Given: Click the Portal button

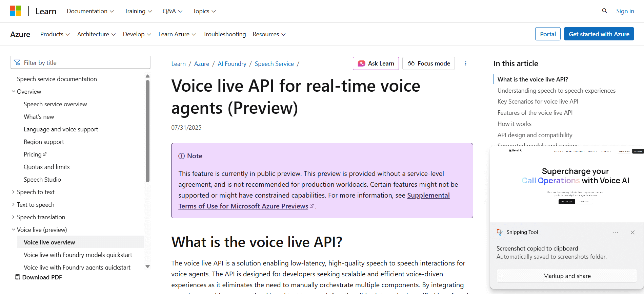Looking at the screenshot, I should click(x=548, y=34).
